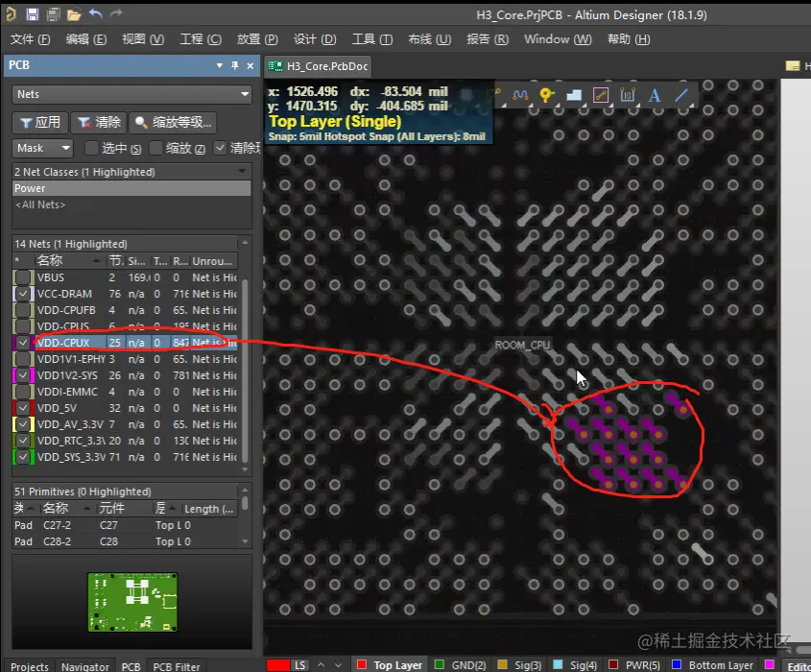Switch to the PCB Filter panel tab

pos(177,666)
